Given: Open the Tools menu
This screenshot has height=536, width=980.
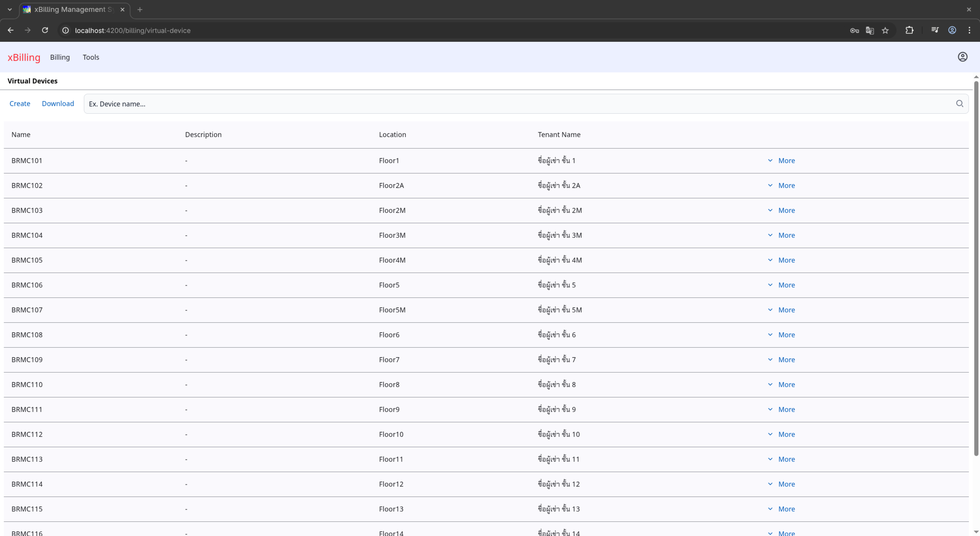Looking at the screenshot, I should (x=91, y=57).
